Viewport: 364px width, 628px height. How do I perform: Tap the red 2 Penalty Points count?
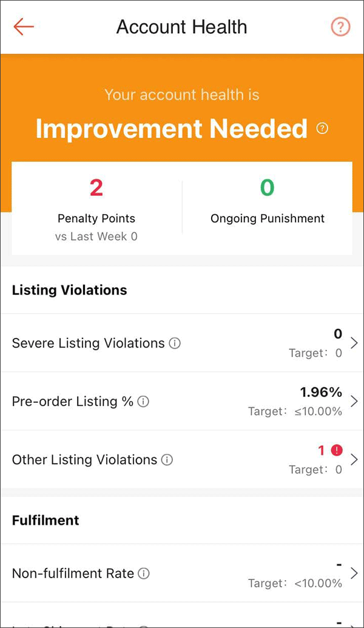(96, 187)
